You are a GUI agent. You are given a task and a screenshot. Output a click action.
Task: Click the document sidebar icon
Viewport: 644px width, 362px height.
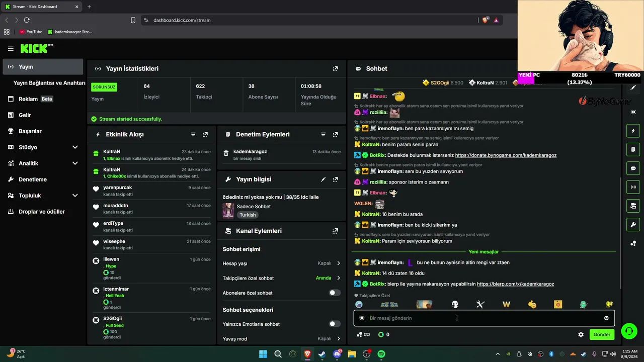(x=633, y=150)
